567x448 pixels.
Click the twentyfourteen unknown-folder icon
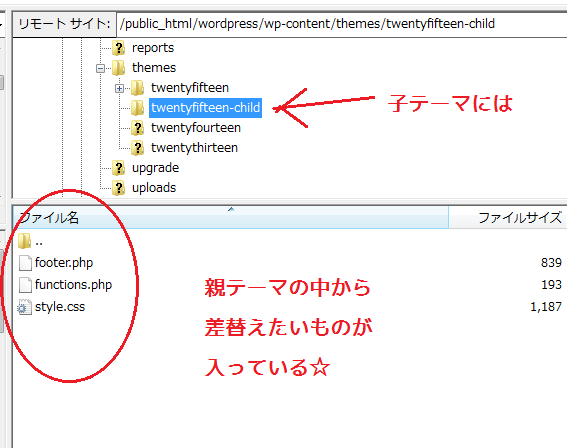click(x=137, y=128)
